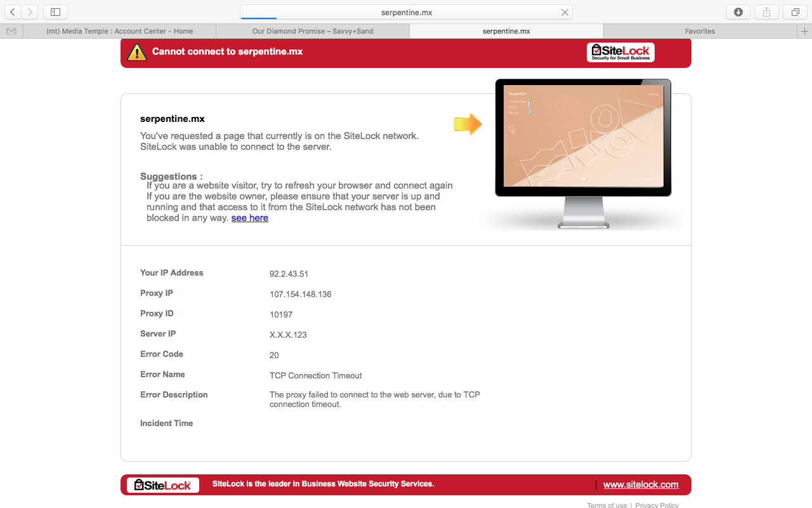Click the proxy IP 107.154.148.136
The width and height of the screenshot is (812, 508).
coord(301,295)
